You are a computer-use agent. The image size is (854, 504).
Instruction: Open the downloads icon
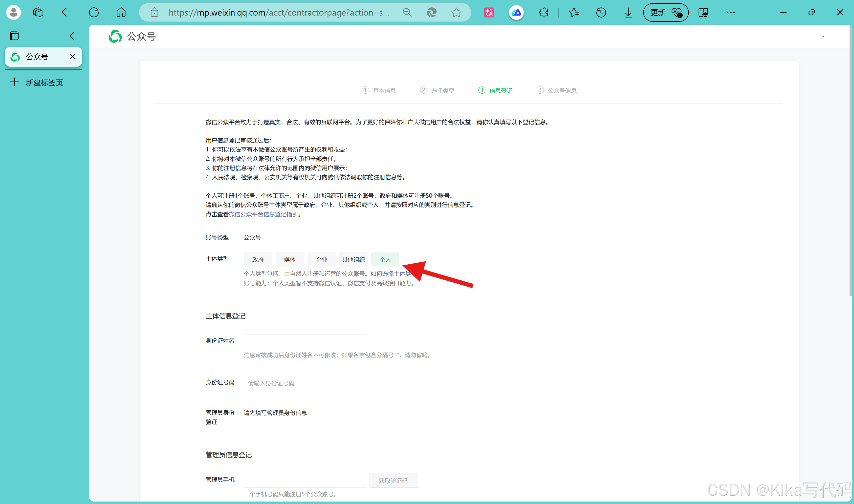click(628, 13)
